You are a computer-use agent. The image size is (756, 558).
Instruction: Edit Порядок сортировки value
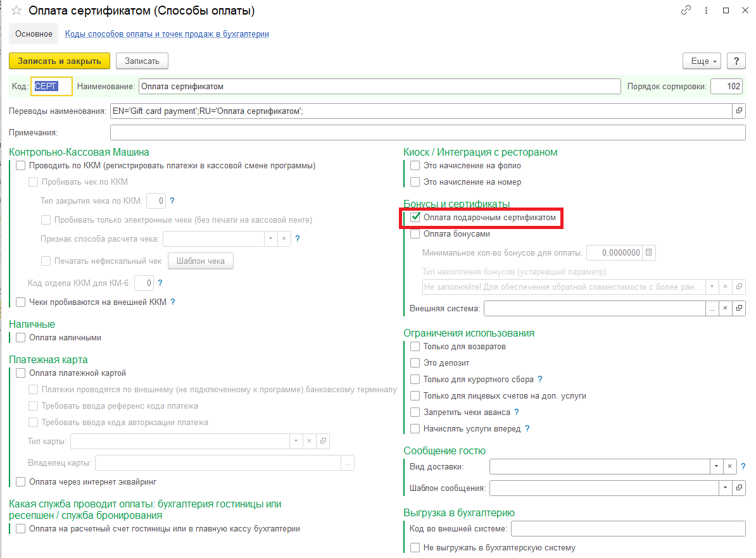tap(727, 87)
